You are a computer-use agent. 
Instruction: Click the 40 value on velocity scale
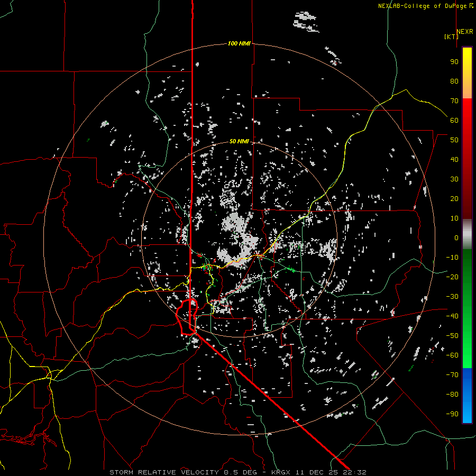pyautogui.click(x=454, y=159)
